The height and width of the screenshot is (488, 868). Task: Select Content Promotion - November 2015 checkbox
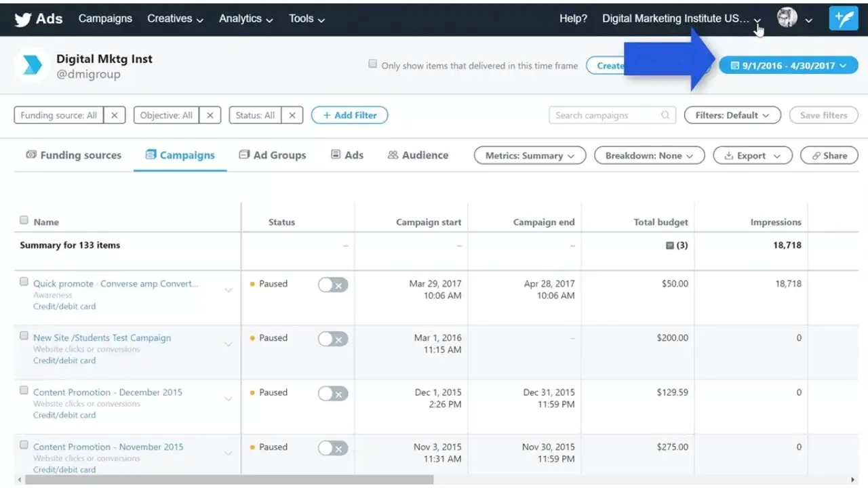click(x=24, y=445)
